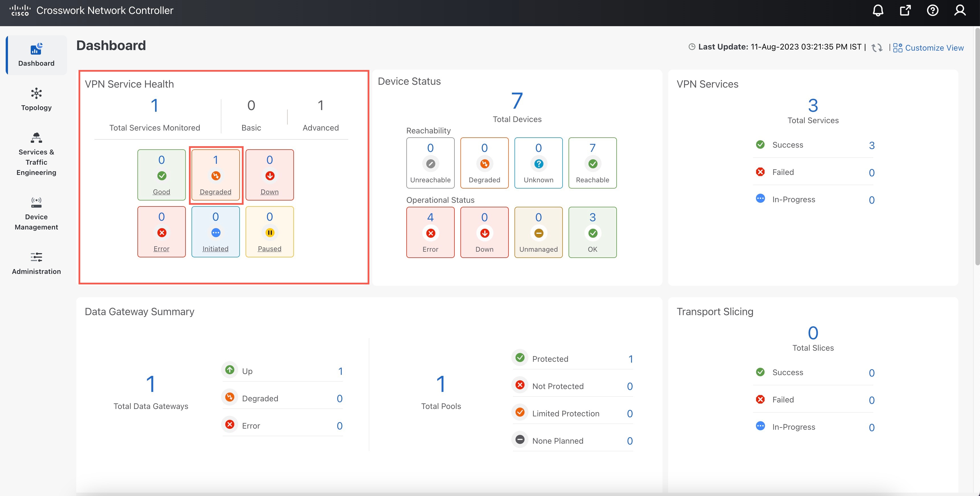Click the Data Gateway Error icon
This screenshot has height=496, width=980.
click(x=230, y=425)
